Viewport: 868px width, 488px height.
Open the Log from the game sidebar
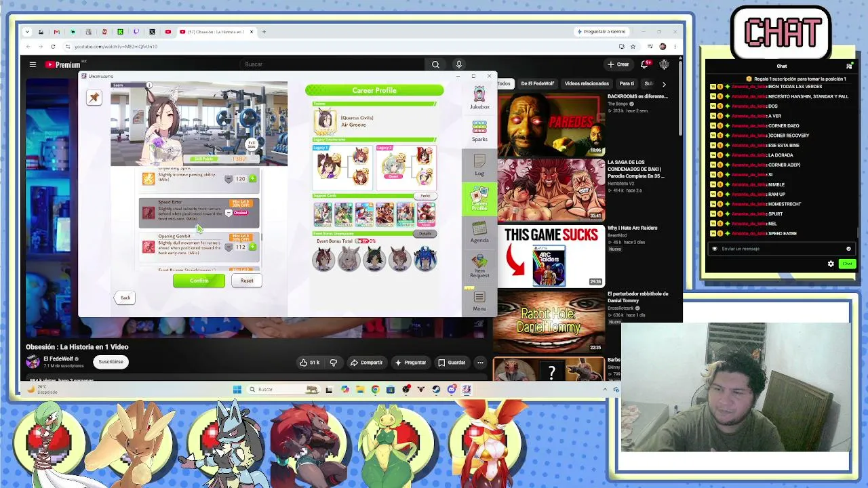point(479,164)
